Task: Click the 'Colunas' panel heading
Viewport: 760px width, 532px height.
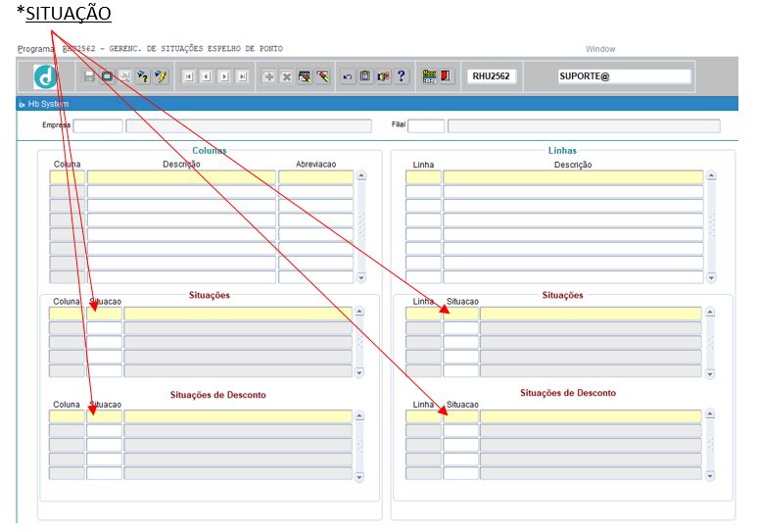Action: tap(210, 150)
